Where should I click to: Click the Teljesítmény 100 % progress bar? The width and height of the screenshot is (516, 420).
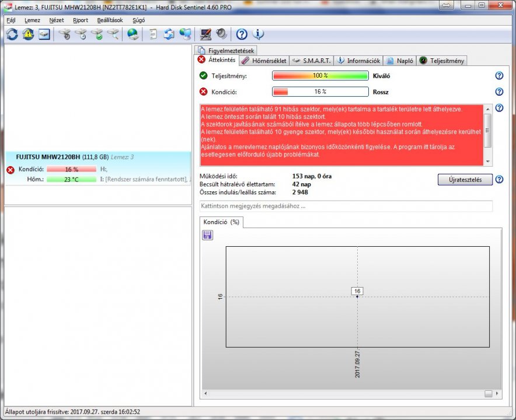pos(320,76)
